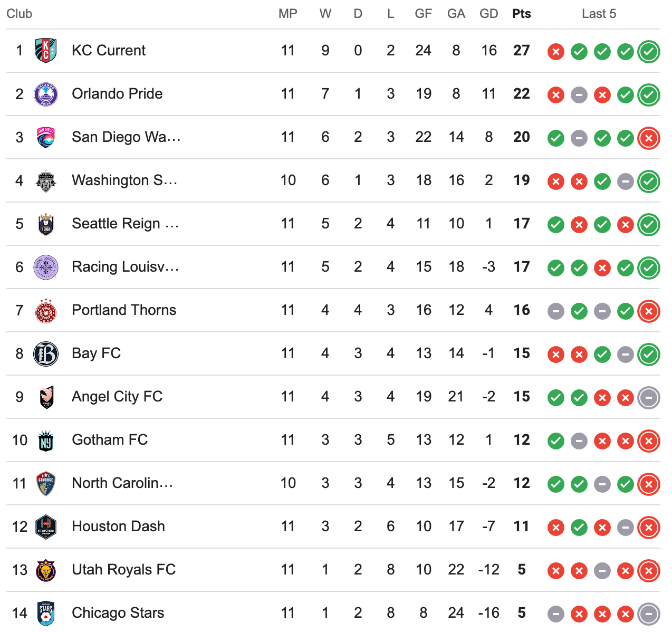Viewport: 672px width, 632px height.
Task: Select the GD column header
Action: pos(489,14)
